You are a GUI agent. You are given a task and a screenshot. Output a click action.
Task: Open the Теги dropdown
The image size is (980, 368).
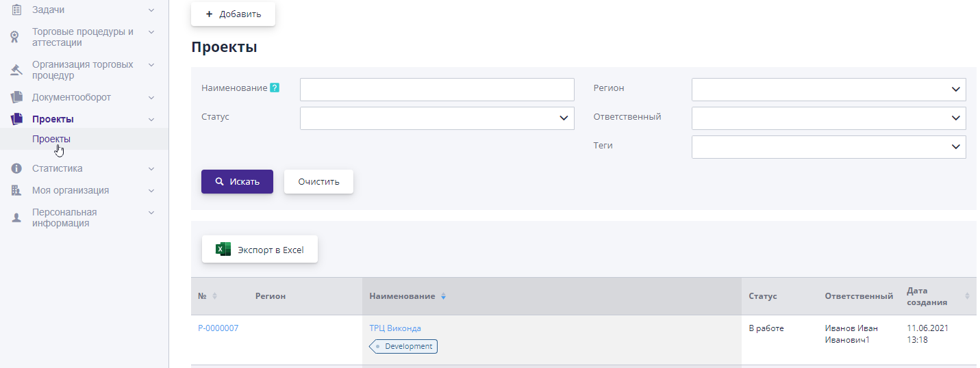pos(829,147)
